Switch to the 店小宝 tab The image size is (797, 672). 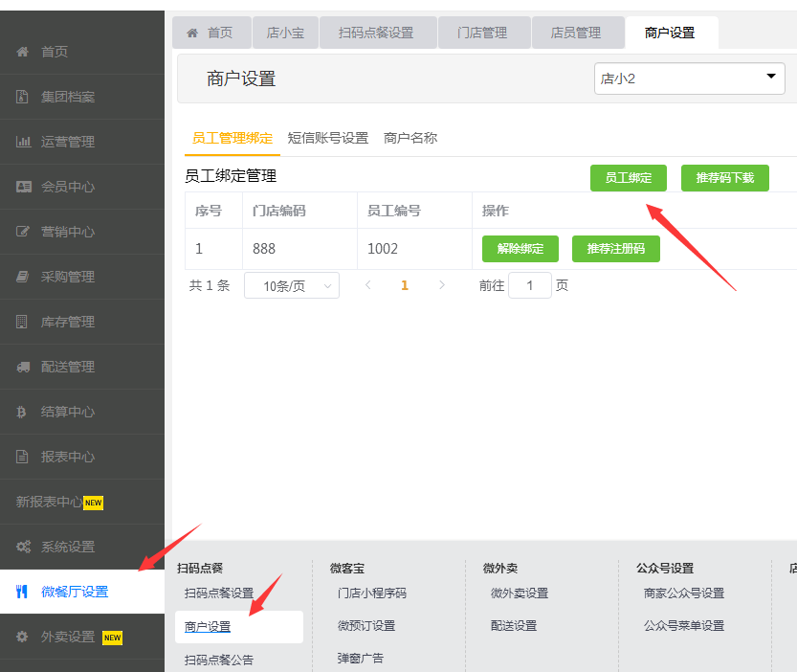[286, 33]
